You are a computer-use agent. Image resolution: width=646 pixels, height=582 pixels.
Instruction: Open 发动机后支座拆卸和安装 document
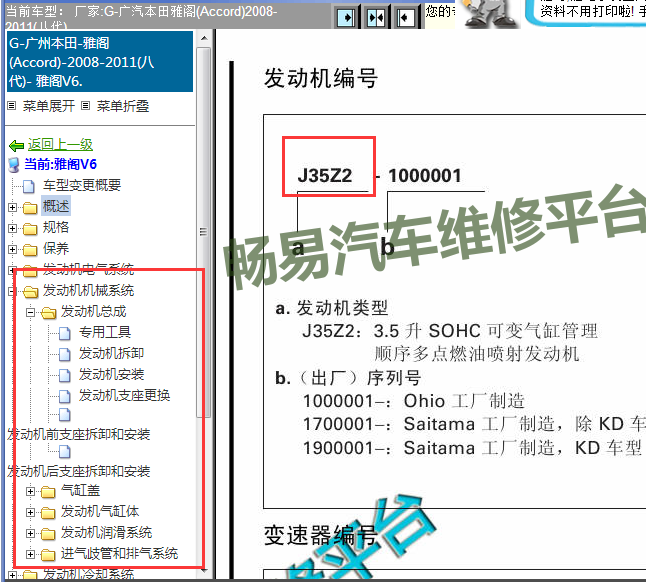[x=79, y=471]
